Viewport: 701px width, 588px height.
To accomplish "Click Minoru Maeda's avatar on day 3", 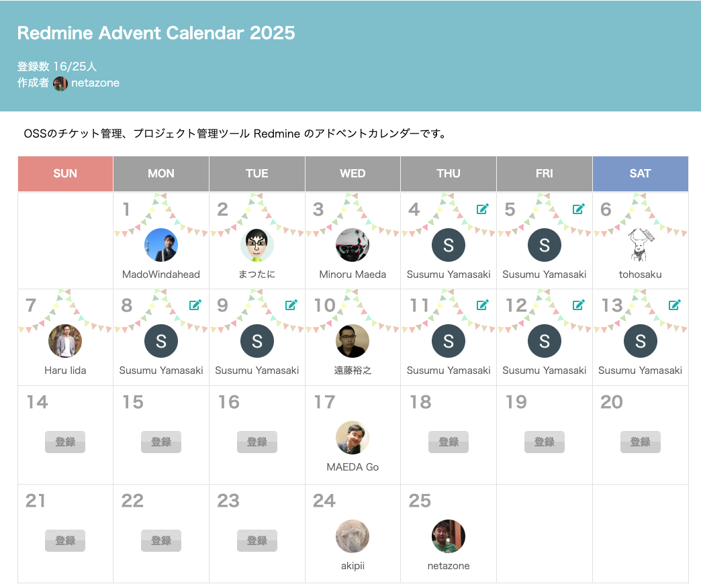I will pyautogui.click(x=353, y=245).
